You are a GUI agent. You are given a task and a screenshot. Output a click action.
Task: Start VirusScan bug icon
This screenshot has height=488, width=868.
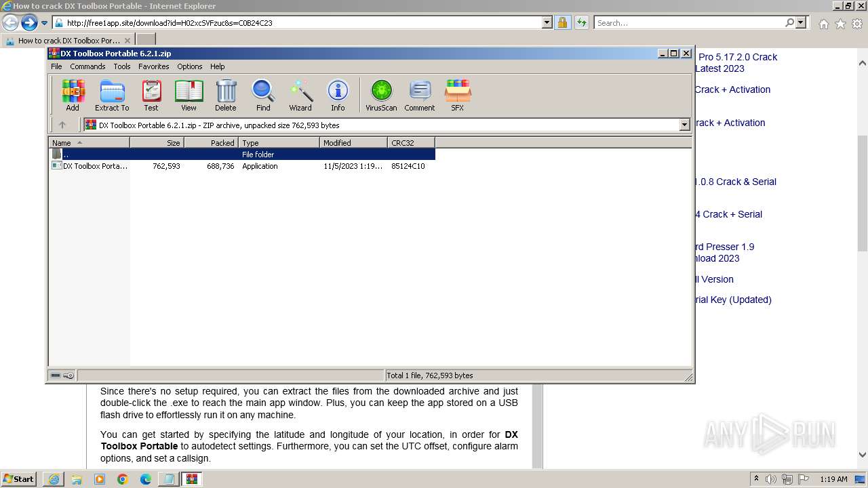tap(381, 96)
